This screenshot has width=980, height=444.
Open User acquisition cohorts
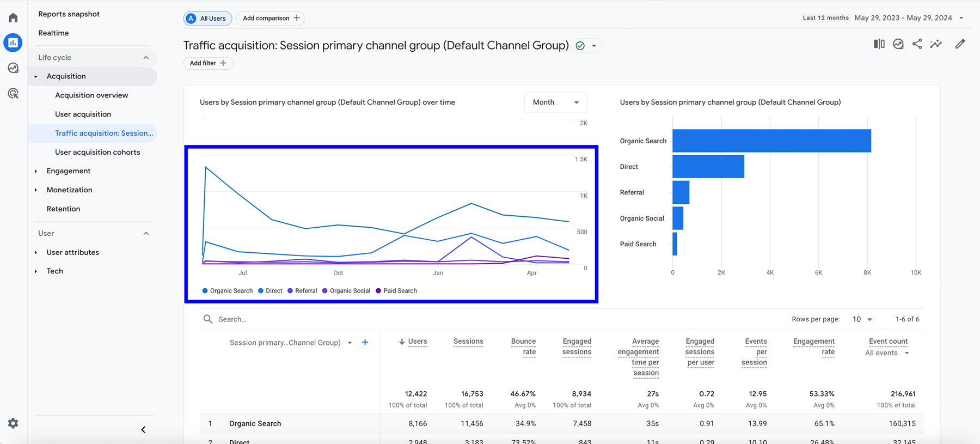point(97,153)
